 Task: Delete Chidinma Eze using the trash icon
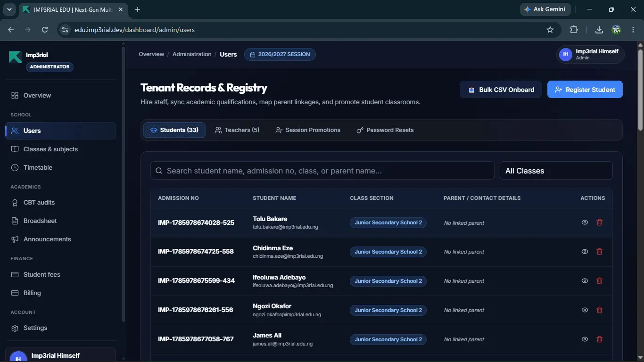point(599,252)
